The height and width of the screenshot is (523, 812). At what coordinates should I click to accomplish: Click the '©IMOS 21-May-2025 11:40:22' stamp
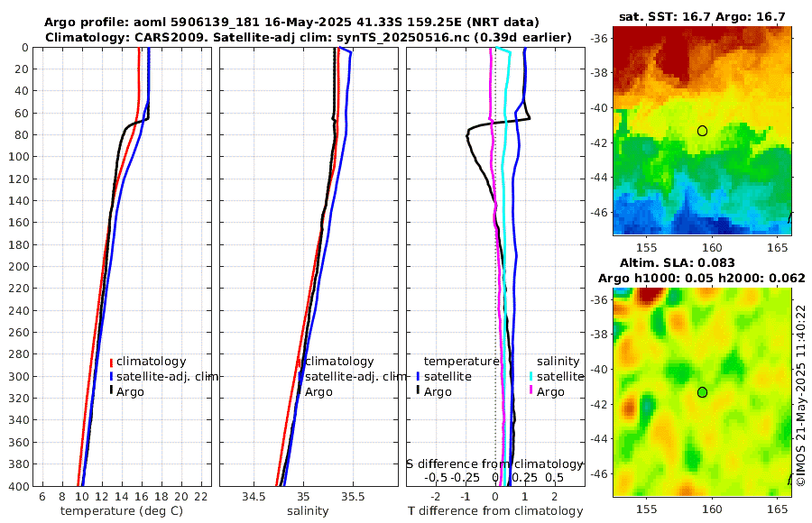click(801, 395)
